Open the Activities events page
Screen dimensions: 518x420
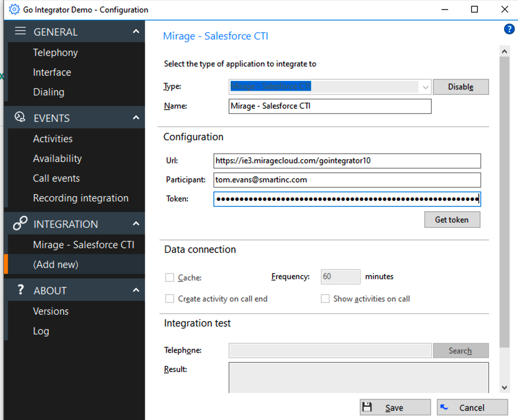(53, 139)
